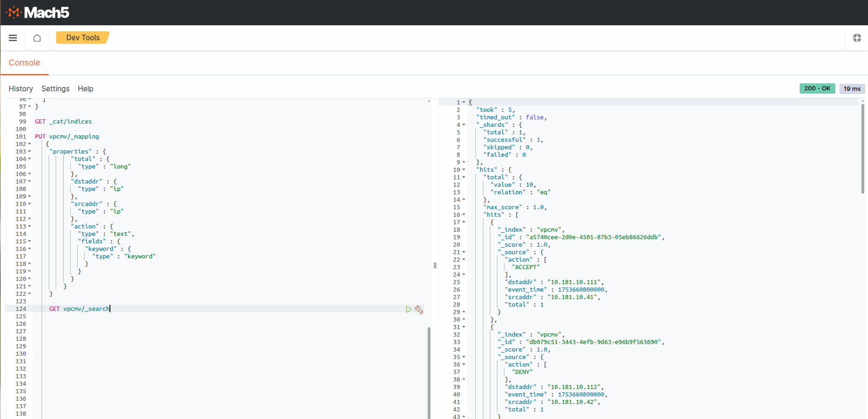Collapse the dstaddr field at line 107
This screenshot has height=419, width=868.
29,182
